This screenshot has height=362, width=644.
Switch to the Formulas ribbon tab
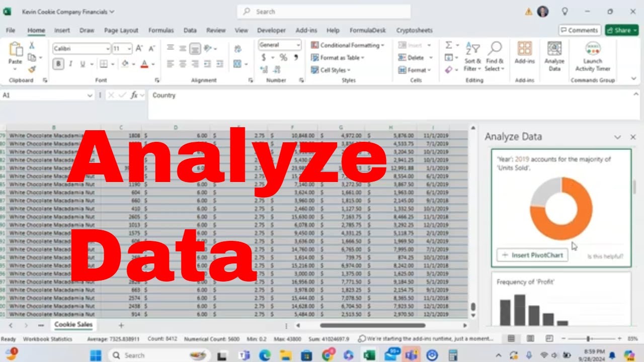pos(161,30)
